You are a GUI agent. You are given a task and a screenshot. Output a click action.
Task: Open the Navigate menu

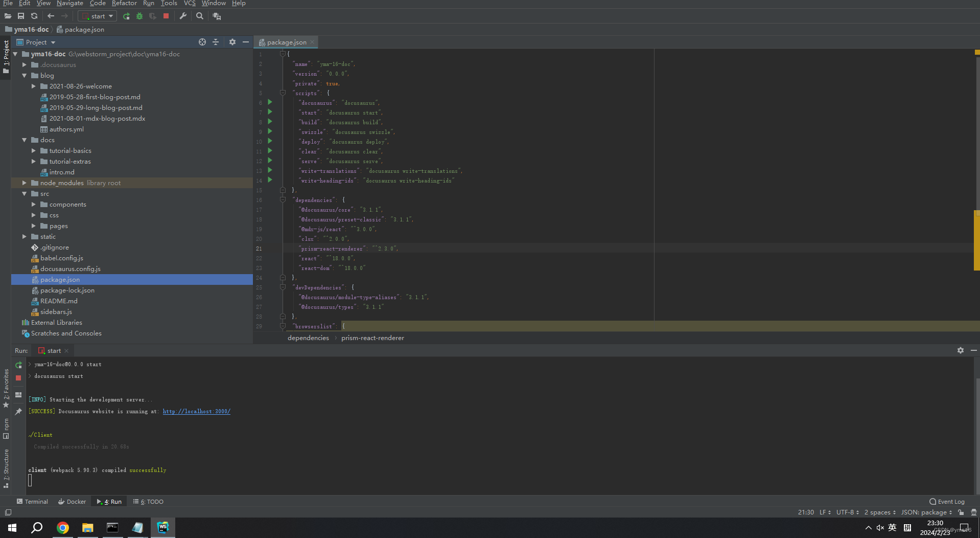click(69, 3)
